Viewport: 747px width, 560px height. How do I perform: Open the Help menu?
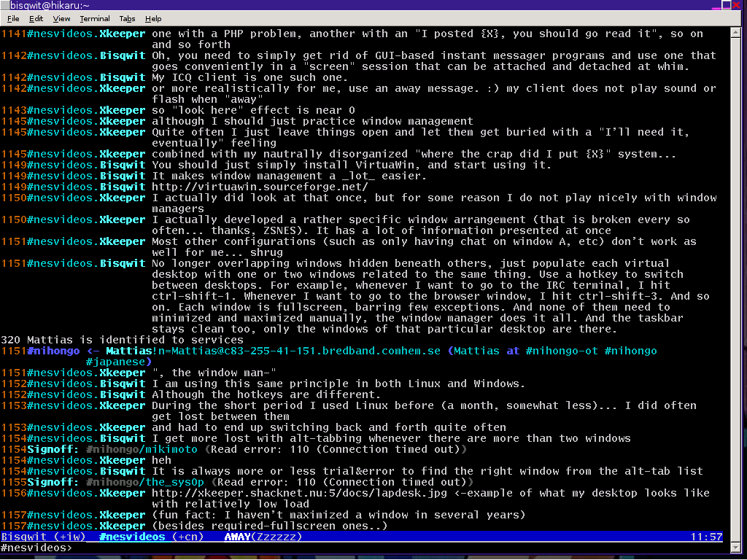pyautogui.click(x=153, y=18)
